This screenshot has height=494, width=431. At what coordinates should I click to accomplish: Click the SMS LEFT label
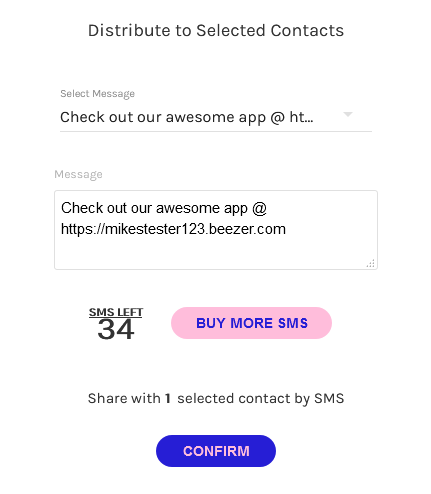116,312
